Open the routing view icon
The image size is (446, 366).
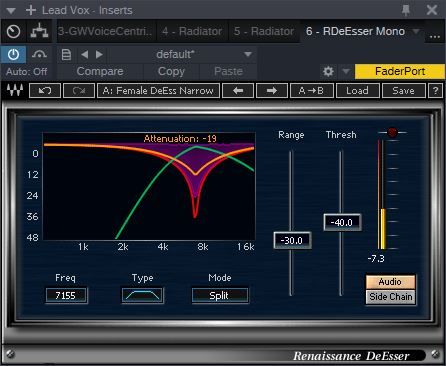tap(39, 31)
